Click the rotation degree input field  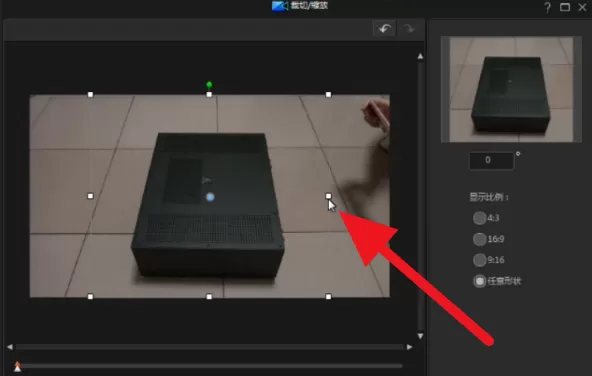(491, 160)
